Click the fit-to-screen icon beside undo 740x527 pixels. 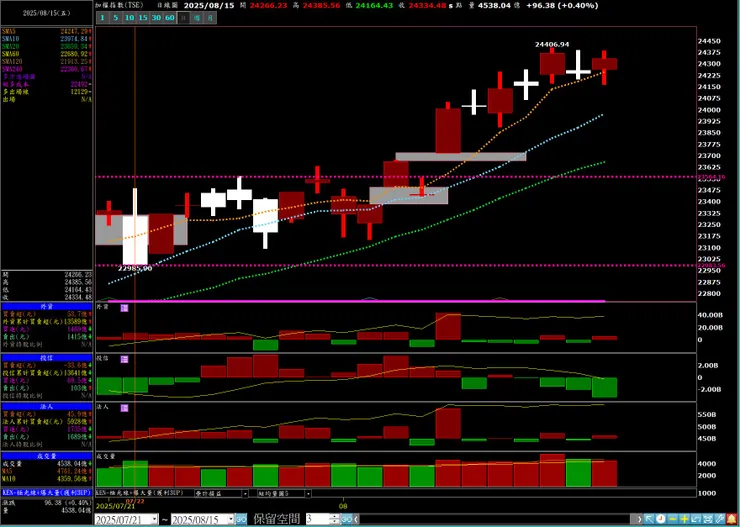point(707,519)
